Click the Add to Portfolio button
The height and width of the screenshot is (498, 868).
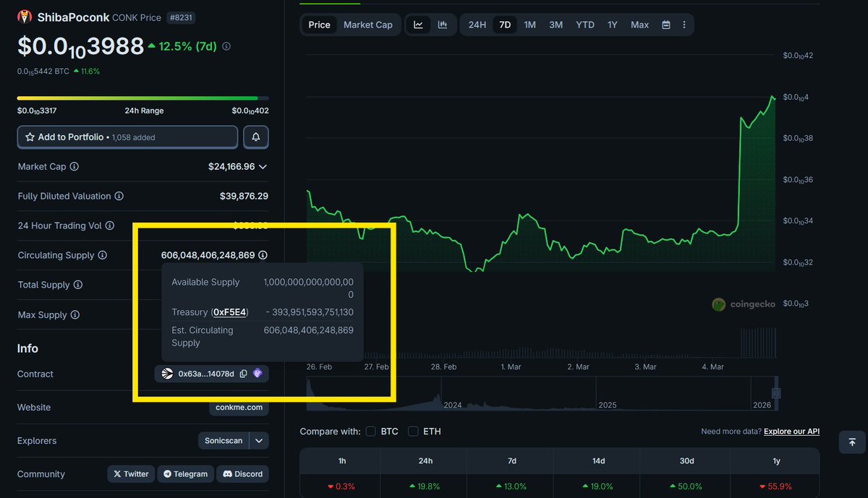pos(127,137)
